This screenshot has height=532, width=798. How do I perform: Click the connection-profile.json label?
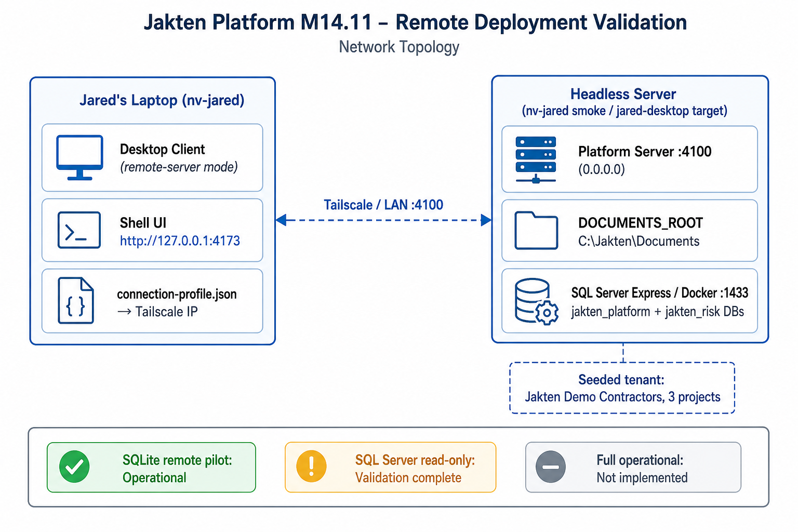[x=177, y=294]
